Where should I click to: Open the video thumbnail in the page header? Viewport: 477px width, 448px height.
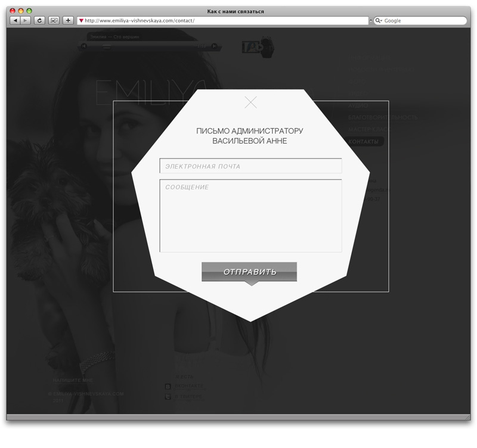[252, 48]
